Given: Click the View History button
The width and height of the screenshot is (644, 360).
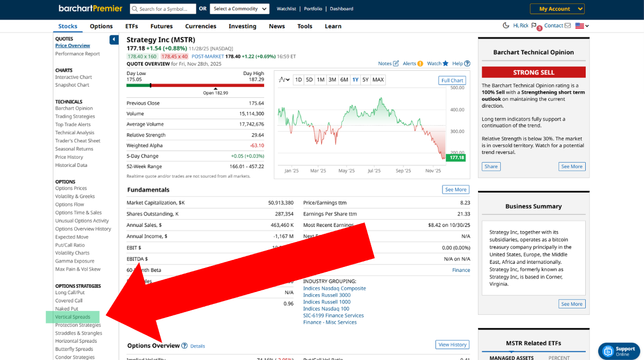Looking at the screenshot, I should (452, 344).
